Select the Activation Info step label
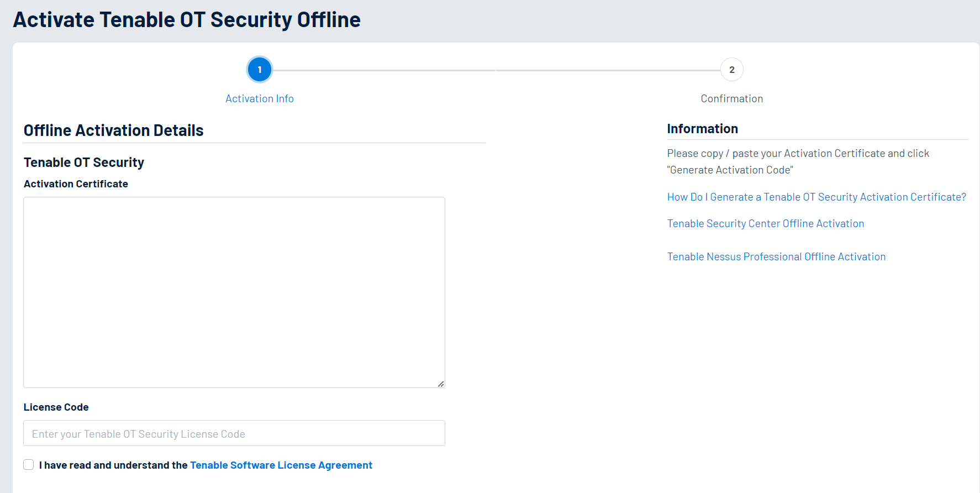This screenshot has height=493, width=980. click(259, 98)
